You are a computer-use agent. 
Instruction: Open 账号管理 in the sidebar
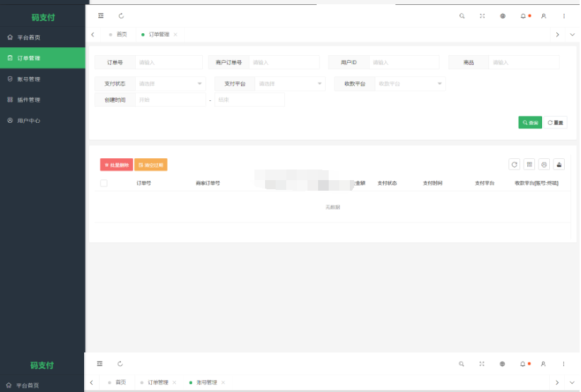tap(42, 79)
